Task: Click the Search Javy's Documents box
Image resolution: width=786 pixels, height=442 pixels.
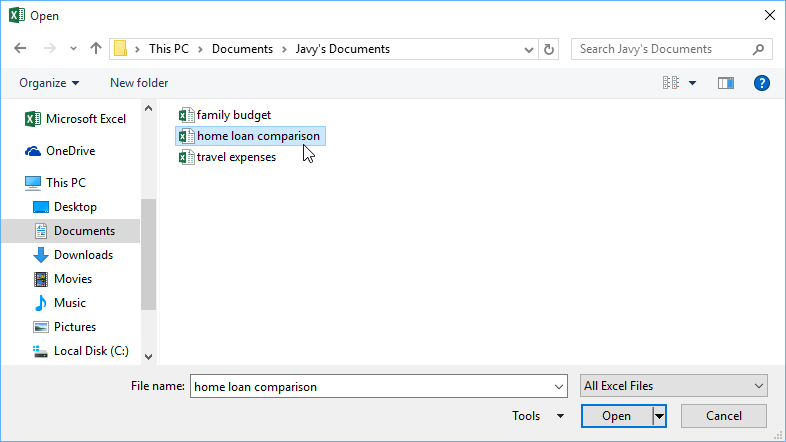Action: (x=660, y=49)
